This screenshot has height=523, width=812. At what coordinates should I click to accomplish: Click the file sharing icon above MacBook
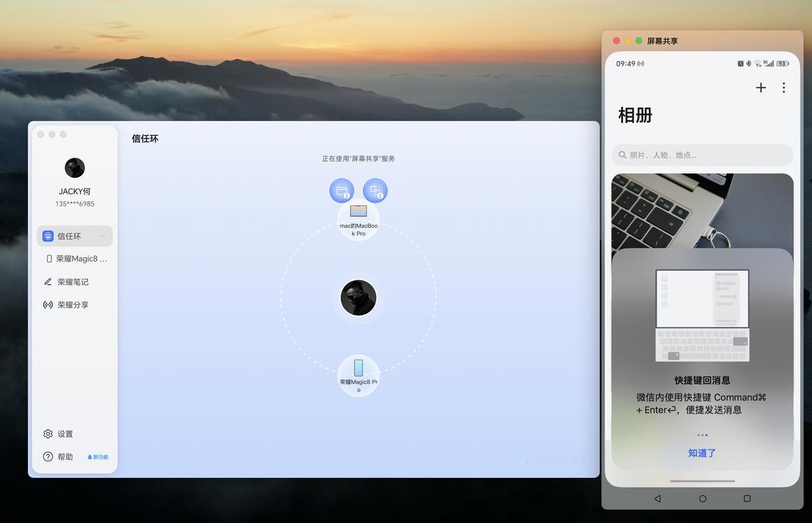point(341,190)
